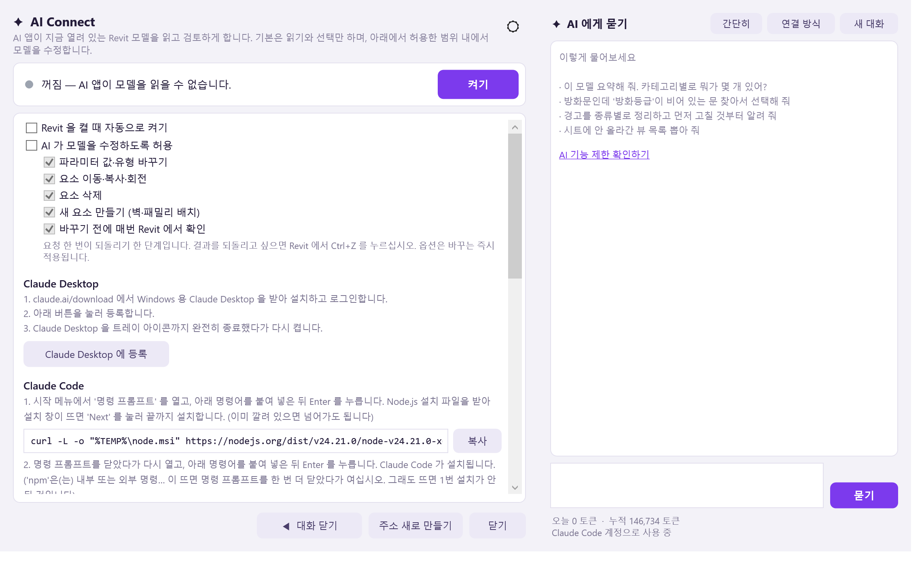This screenshot has width=924, height=583.
Task: Open the AI 기능 제한 확인하기 link
Action: [604, 155]
